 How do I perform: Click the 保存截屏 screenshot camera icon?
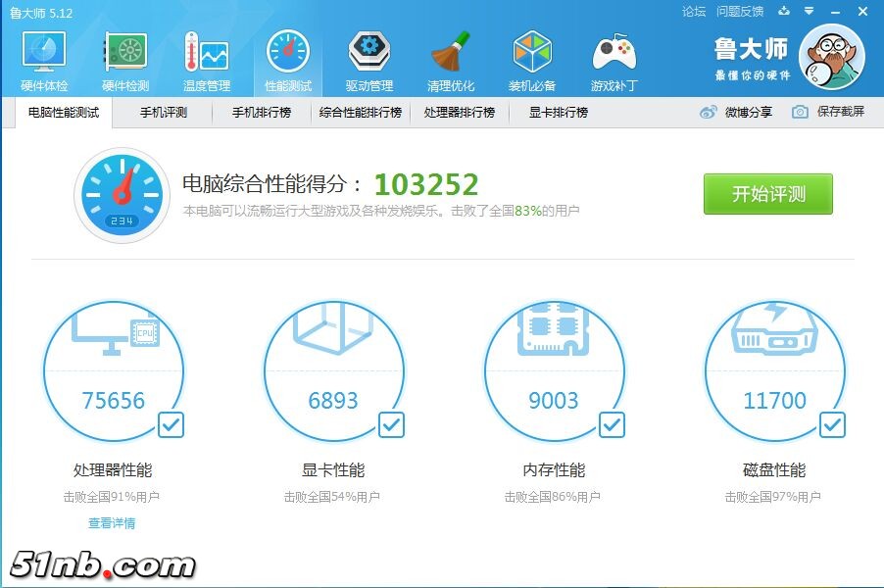point(799,112)
